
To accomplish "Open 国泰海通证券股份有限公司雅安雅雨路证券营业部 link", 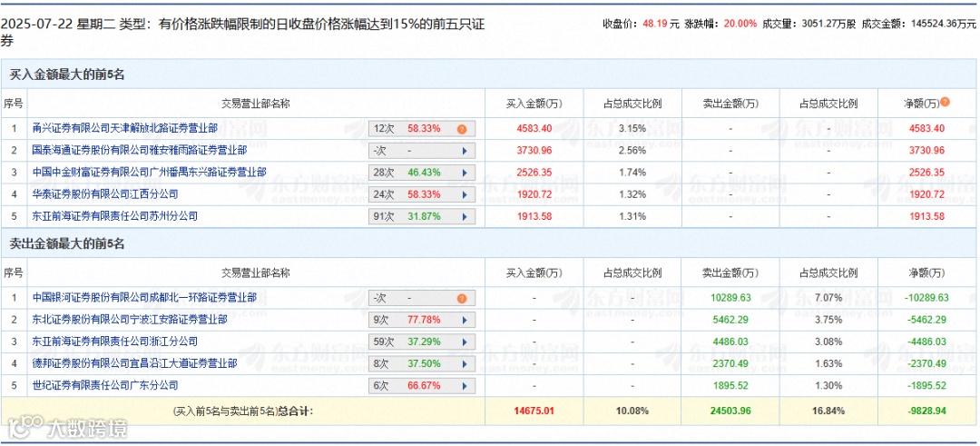I will pyautogui.click(x=140, y=150).
